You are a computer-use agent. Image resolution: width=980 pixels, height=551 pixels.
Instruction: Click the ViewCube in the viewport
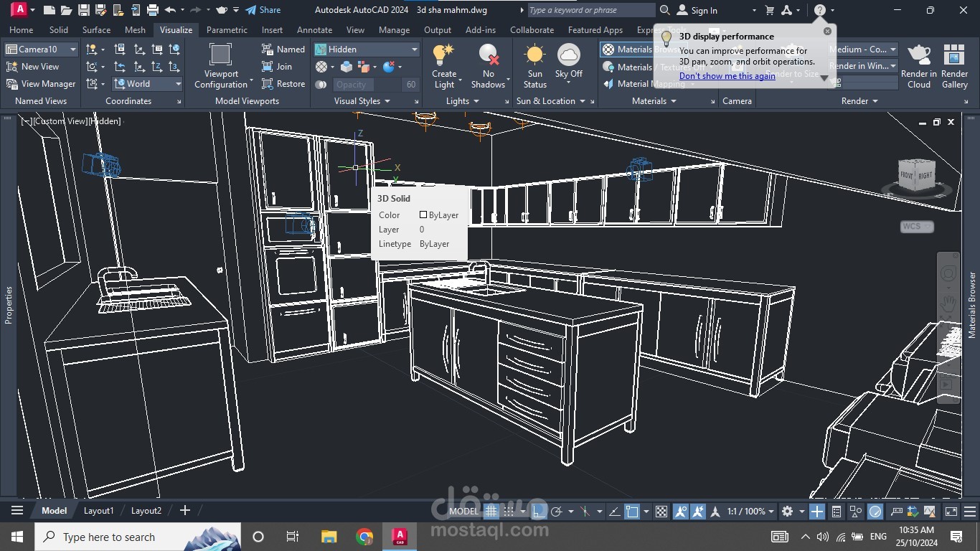[916, 175]
